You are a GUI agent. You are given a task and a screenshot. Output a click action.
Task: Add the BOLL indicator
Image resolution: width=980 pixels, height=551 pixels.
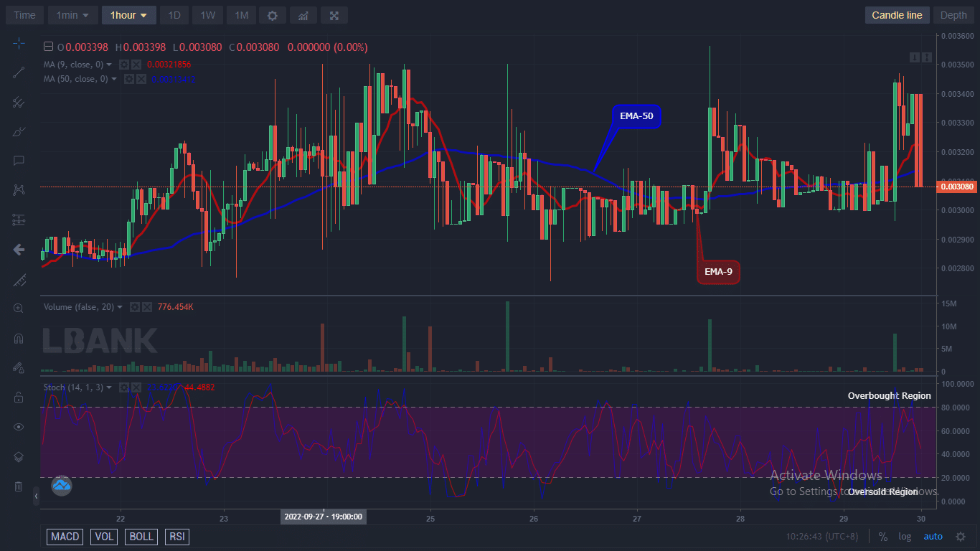click(142, 537)
